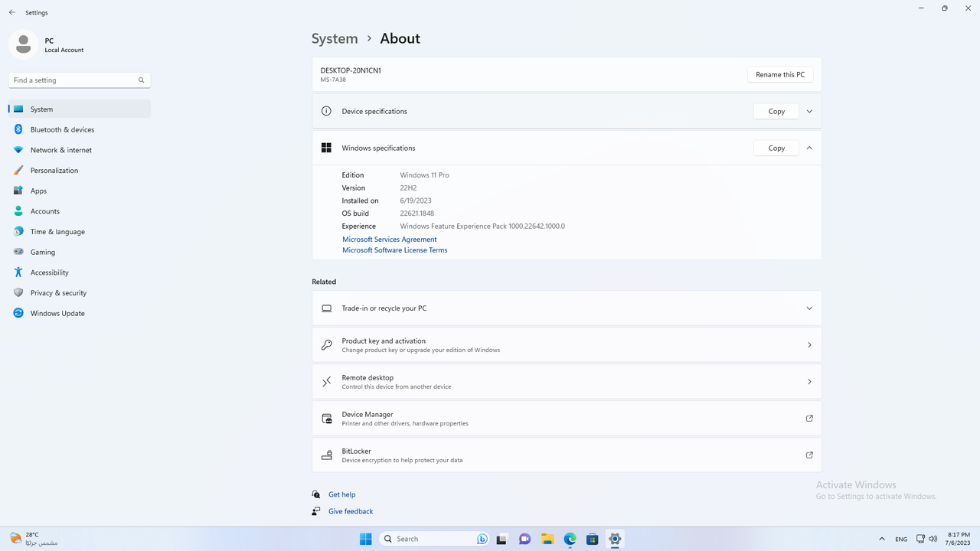Click the Find a setting search box
This screenshot has height=551, width=980.
[x=80, y=80]
